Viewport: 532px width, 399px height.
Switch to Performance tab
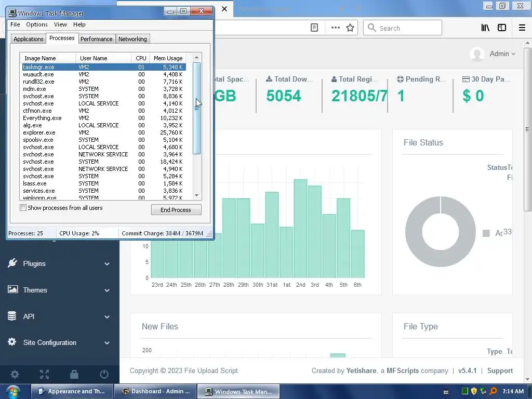(96, 38)
